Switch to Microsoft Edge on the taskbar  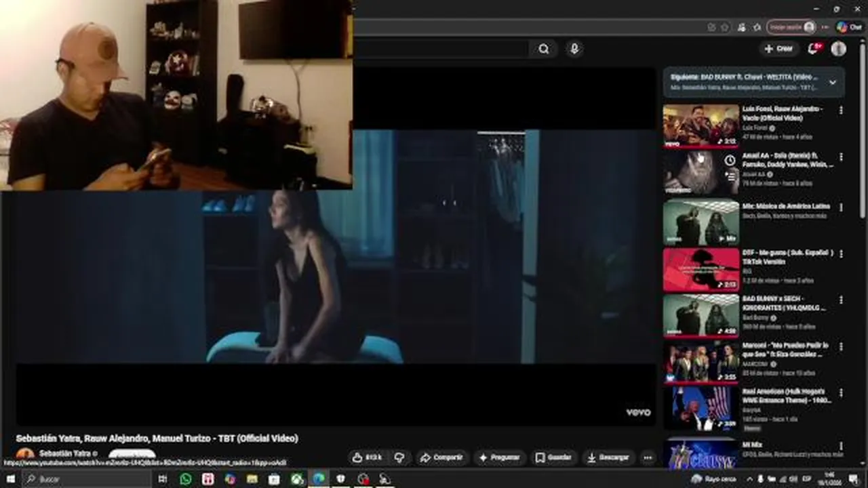pyautogui.click(x=319, y=479)
